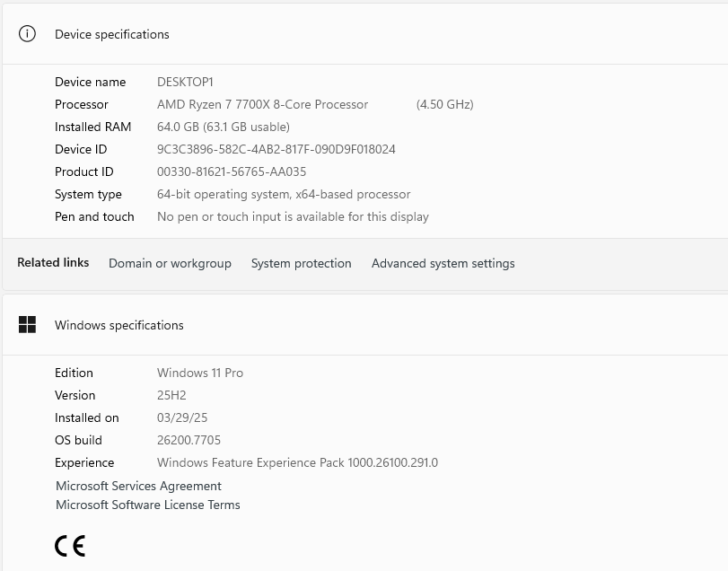Click the System type label

point(88,194)
